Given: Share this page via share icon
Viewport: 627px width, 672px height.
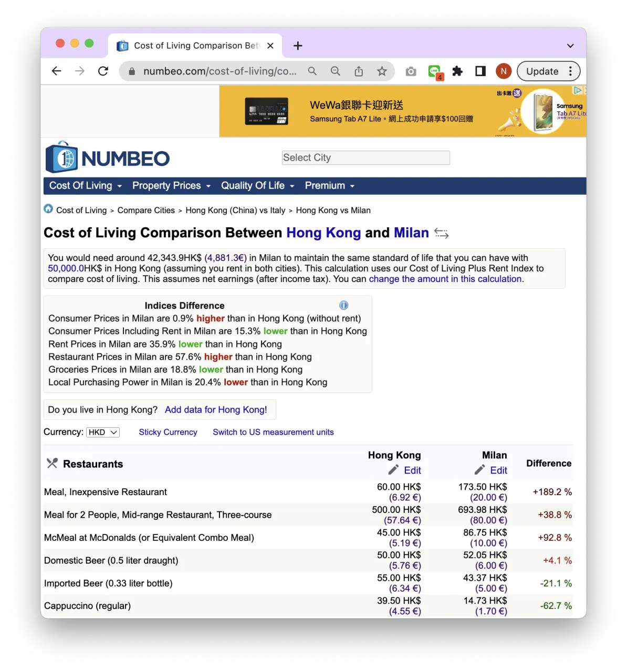Looking at the screenshot, I should coord(359,71).
